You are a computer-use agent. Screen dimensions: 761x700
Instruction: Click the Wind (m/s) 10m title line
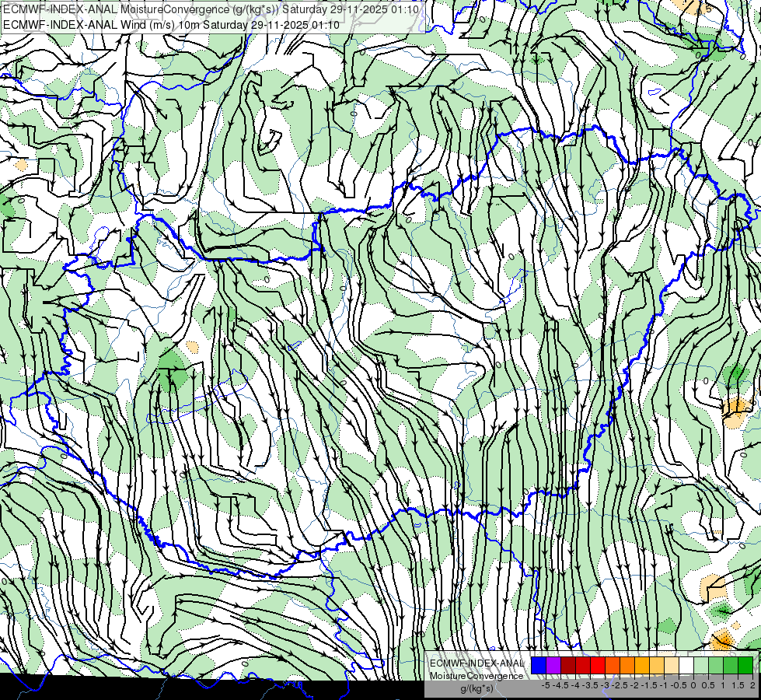click(171, 25)
